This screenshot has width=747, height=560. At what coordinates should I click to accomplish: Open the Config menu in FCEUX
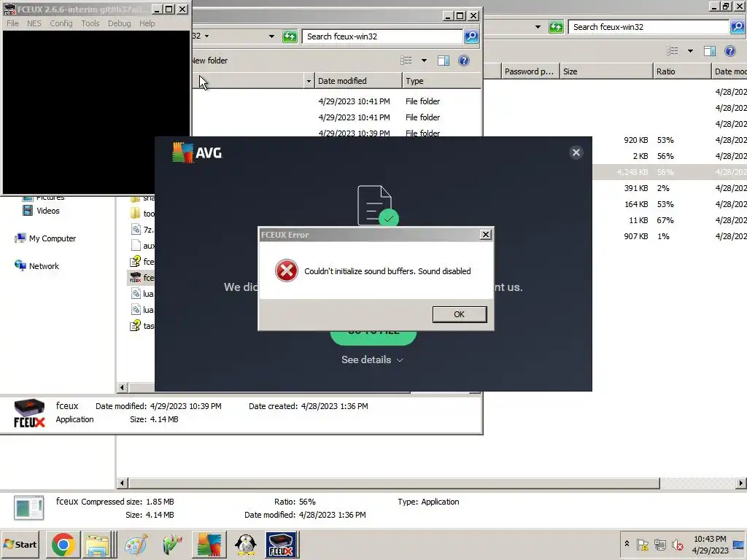point(61,23)
